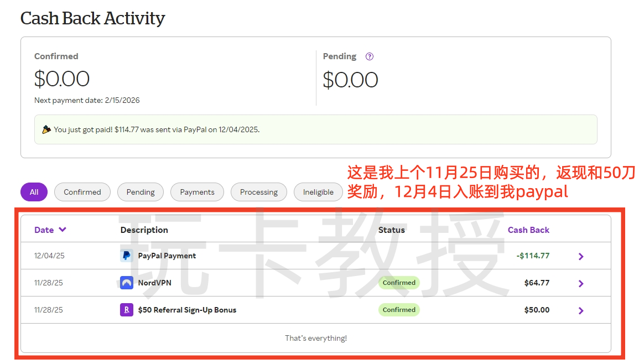Expand the NordVPN row arrow
639x364 pixels.
pyautogui.click(x=580, y=283)
